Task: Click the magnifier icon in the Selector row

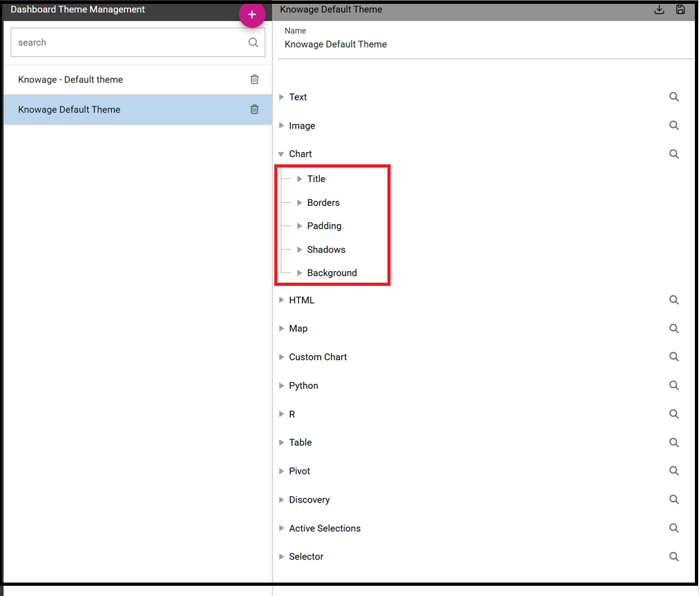Action: click(674, 557)
